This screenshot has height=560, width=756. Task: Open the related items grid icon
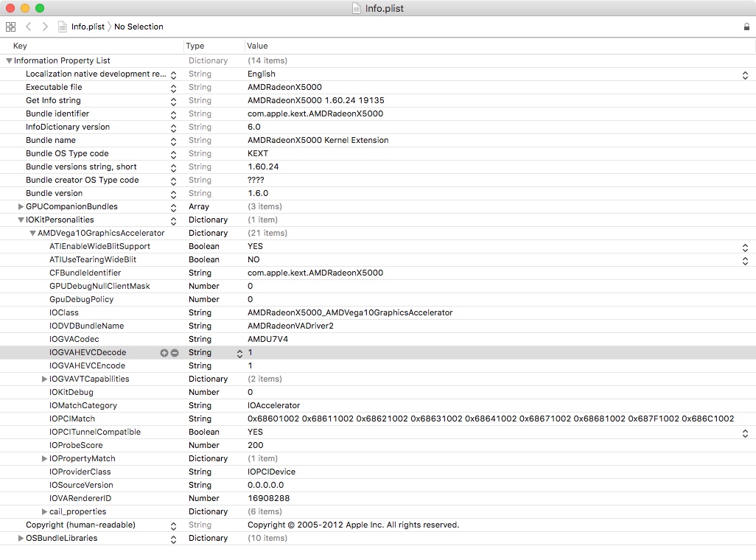pyautogui.click(x=10, y=27)
